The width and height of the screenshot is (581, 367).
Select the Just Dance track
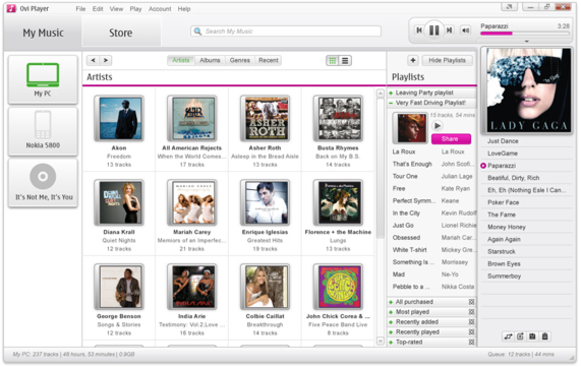pos(503,141)
